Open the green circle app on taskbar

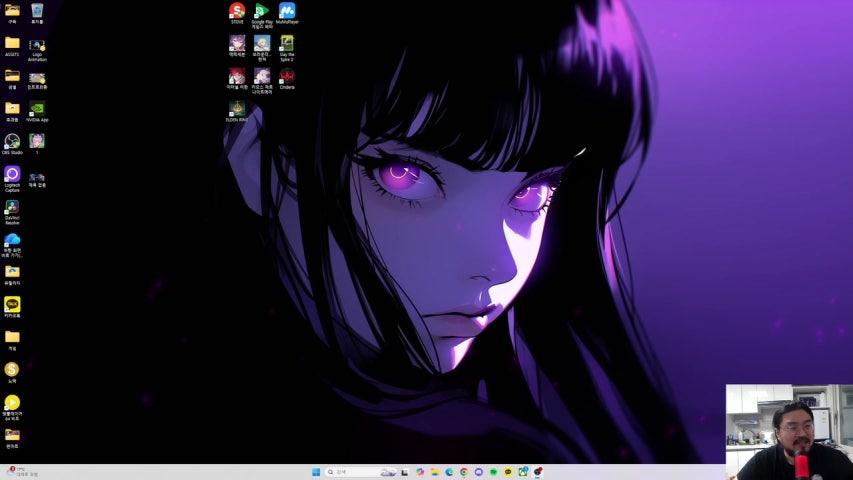[x=493, y=472]
